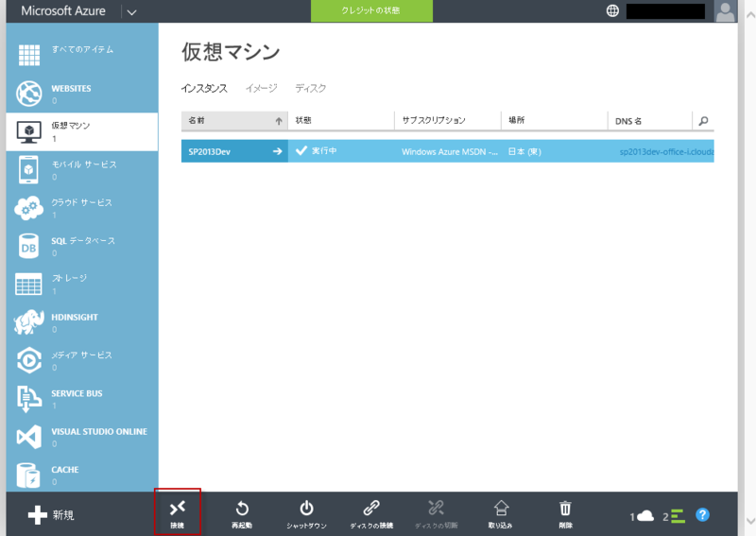
Task: Open the Cache cylinder icon
Action: click(28, 475)
